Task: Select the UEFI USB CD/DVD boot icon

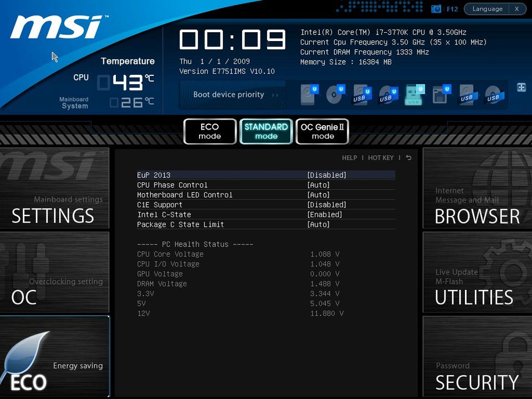Action: [388, 95]
